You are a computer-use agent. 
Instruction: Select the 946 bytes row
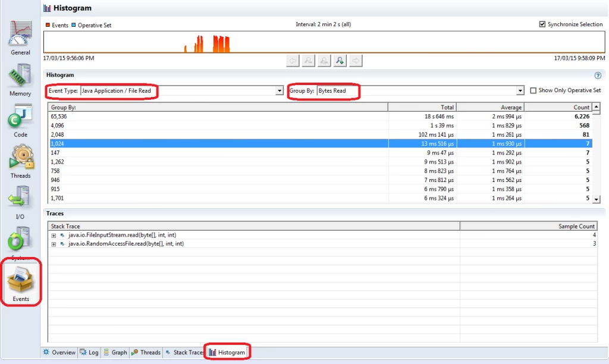click(321, 180)
